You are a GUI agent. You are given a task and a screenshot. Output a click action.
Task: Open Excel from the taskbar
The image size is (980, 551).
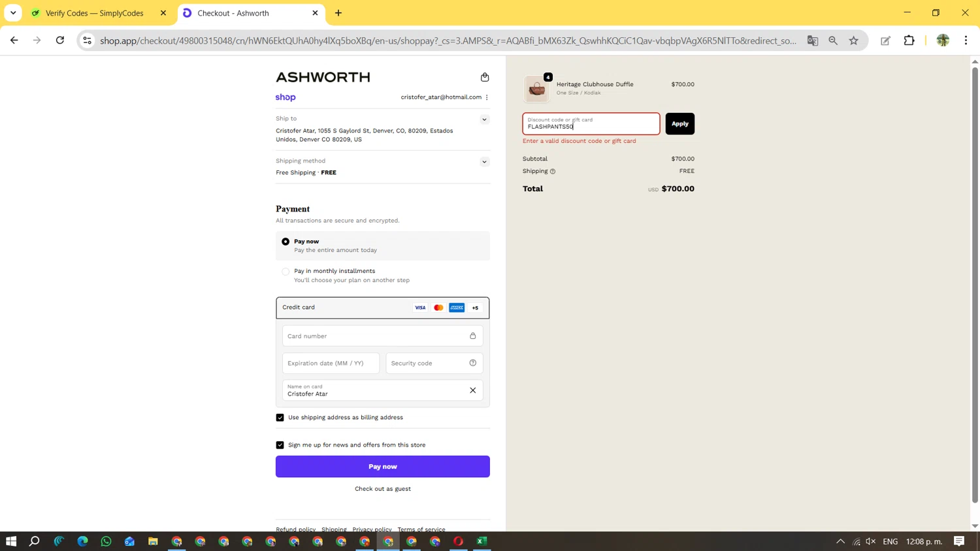(482, 541)
